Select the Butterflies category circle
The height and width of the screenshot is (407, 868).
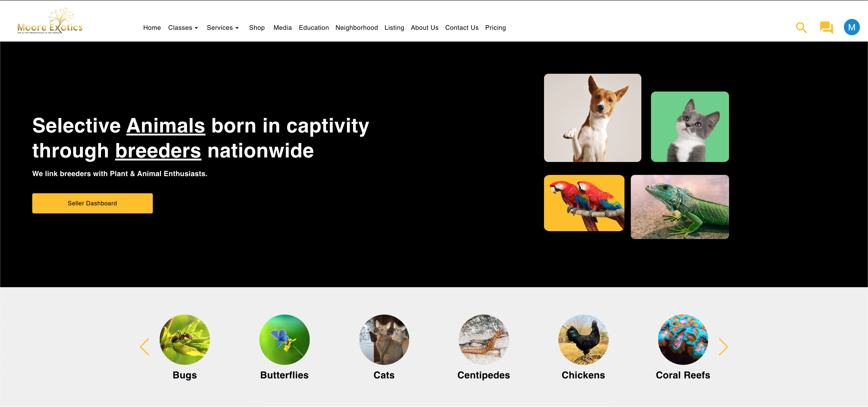coord(285,339)
